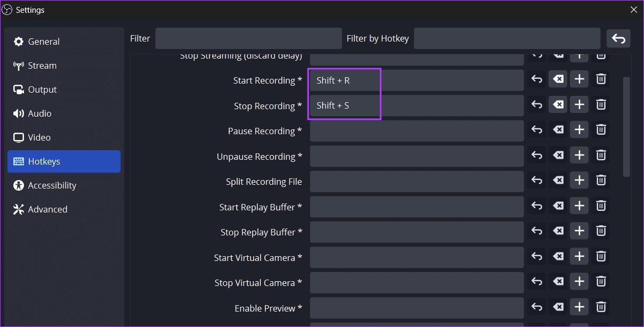The height and width of the screenshot is (327, 644).
Task: Open the Advanced settings page
Action: tap(47, 209)
